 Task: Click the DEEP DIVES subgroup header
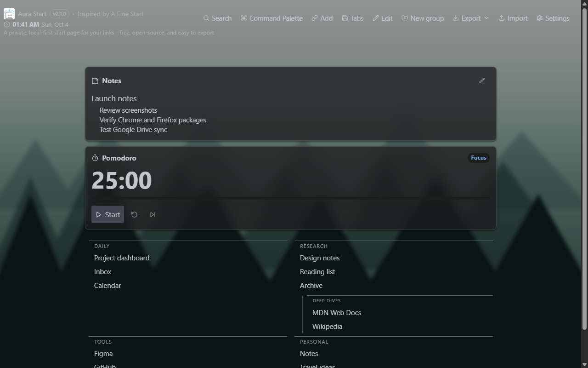[327, 301]
